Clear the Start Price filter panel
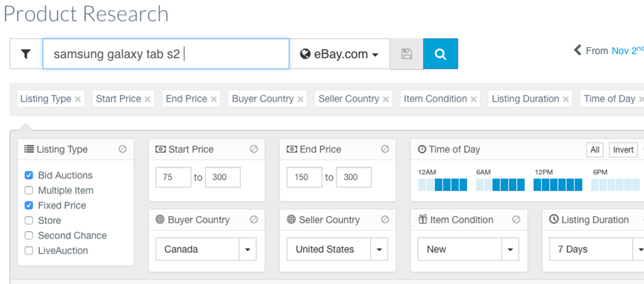The width and height of the screenshot is (644, 284). 254,149
